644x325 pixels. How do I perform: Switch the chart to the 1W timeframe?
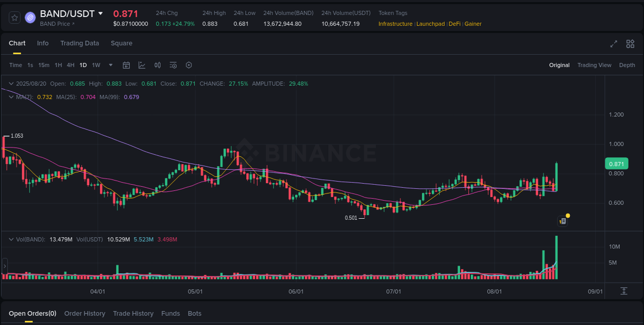pos(96,65)
